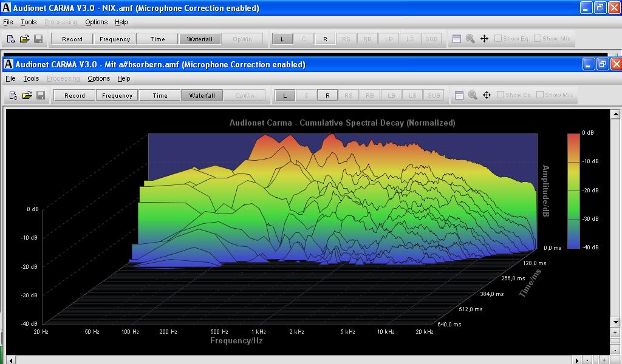The image size is (622, 364).
Task: Switch to Frequency view in the NIX.amf window
Action: (115, 39)
